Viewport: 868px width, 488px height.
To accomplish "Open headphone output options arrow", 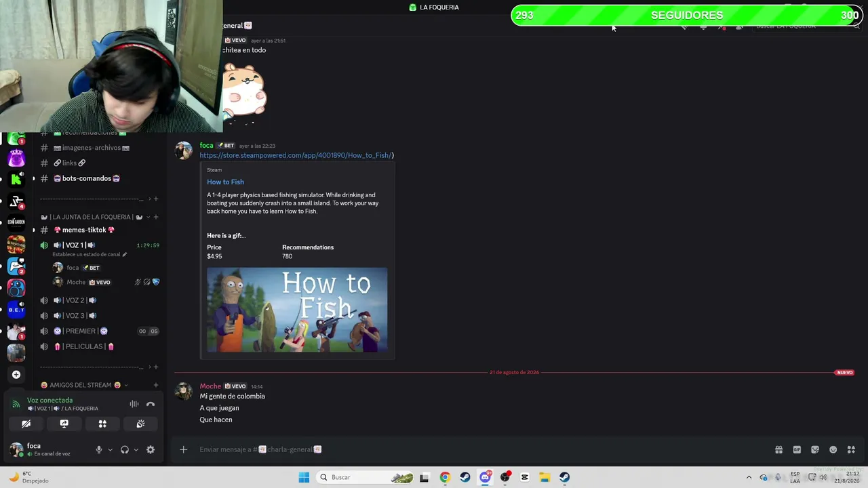I will point(136,449).
